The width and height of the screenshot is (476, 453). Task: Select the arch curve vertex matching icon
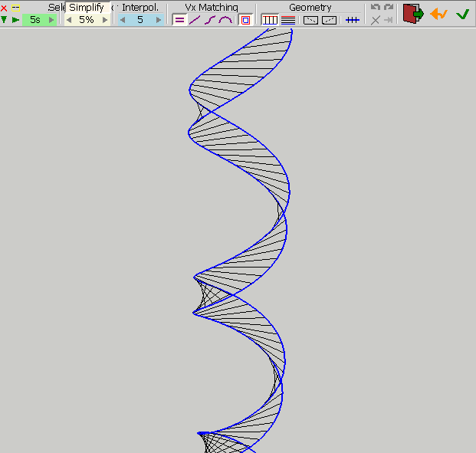(225, 20)
